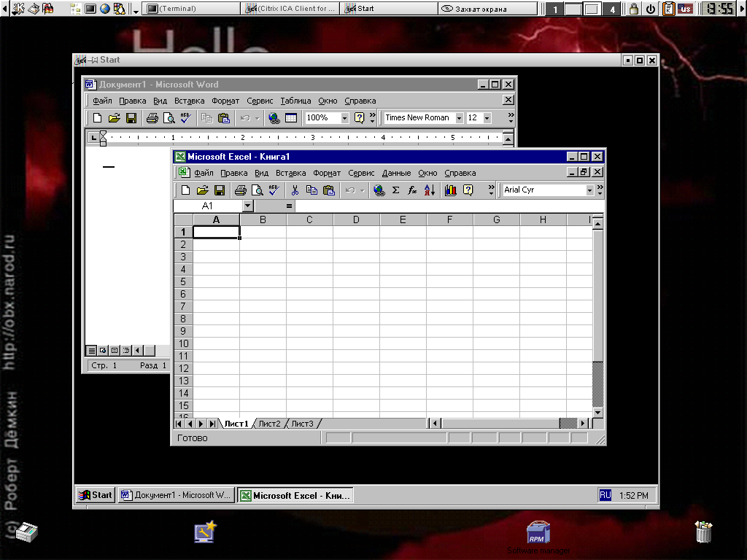This screenshot has height=560, width=747.
Task: Open the Формат menu in Excel
Action: click(x=327, y=174)
